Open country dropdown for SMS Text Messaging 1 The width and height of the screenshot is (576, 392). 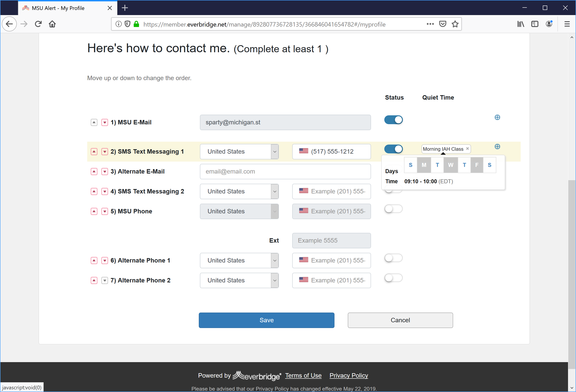pos(240,152)
